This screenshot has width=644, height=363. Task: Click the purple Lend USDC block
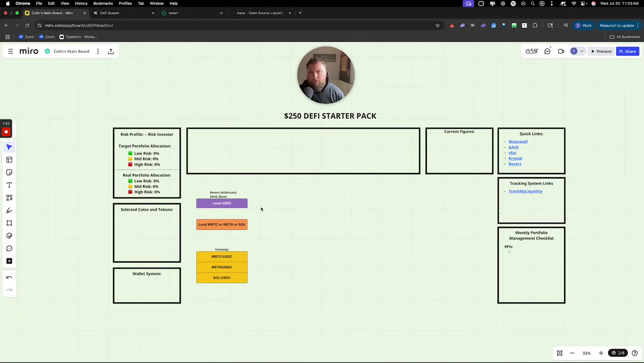click(222, 203)
